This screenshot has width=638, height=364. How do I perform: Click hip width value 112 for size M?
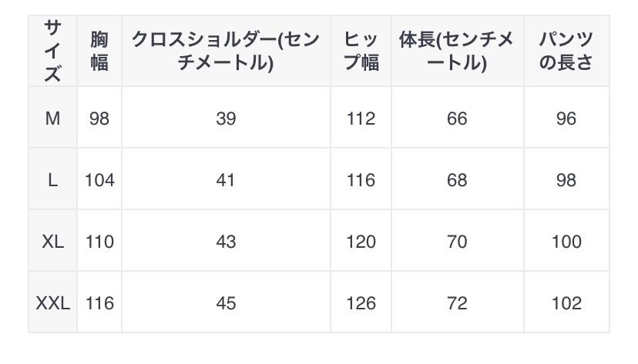pos(361,119)
